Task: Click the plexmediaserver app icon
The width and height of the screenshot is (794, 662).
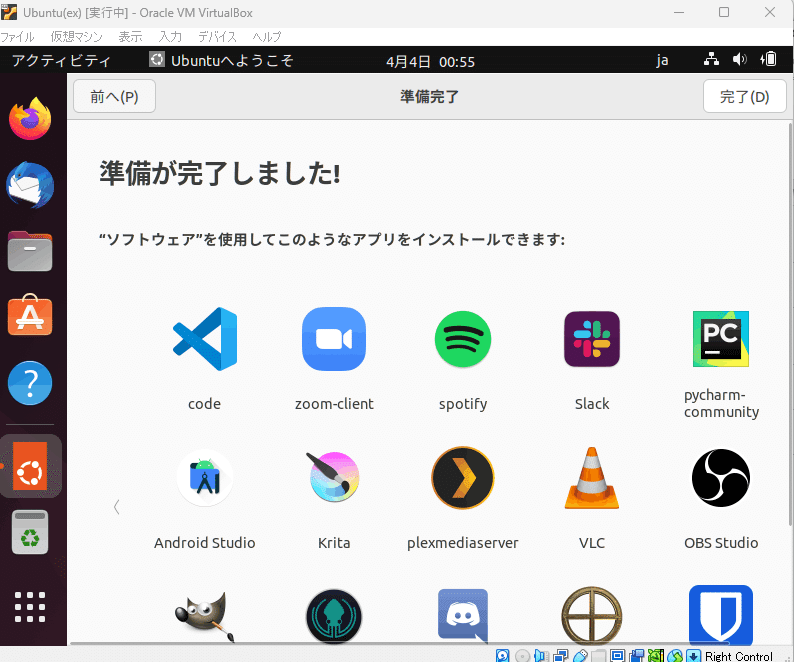Action: pos(463,478)
